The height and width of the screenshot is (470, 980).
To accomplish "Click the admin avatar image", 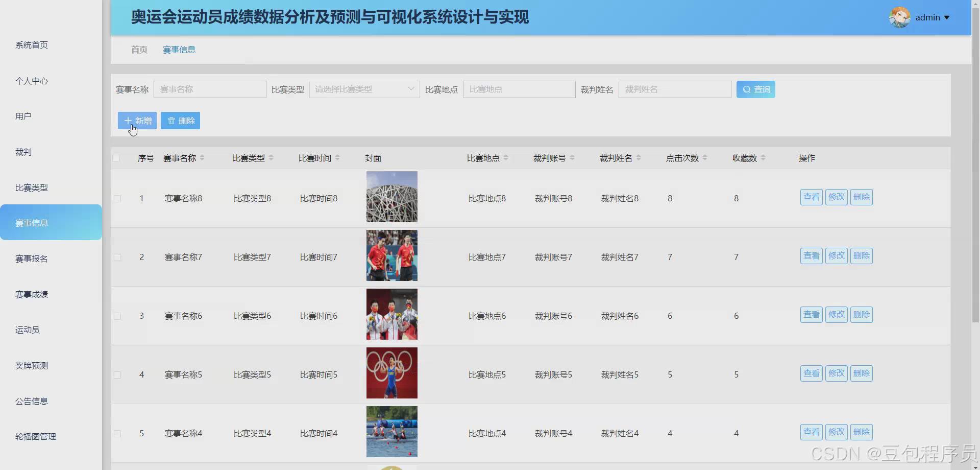I will click(899, 17).
